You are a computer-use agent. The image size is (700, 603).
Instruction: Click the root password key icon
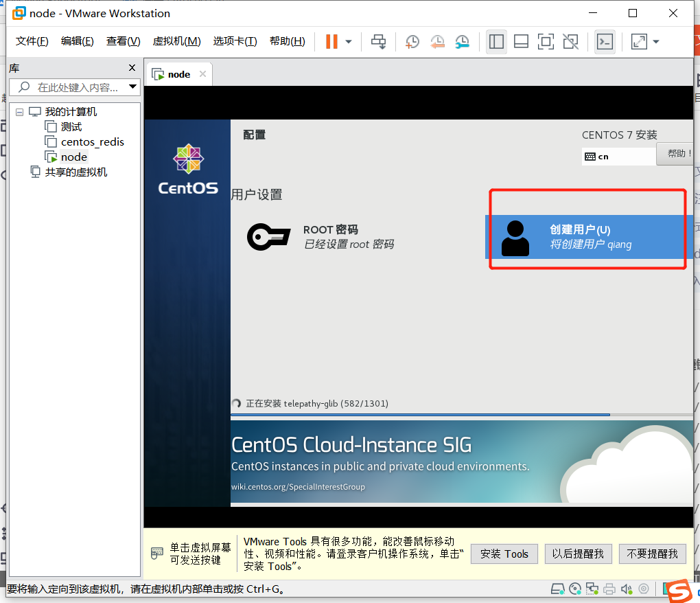click(x=269, y=237)
